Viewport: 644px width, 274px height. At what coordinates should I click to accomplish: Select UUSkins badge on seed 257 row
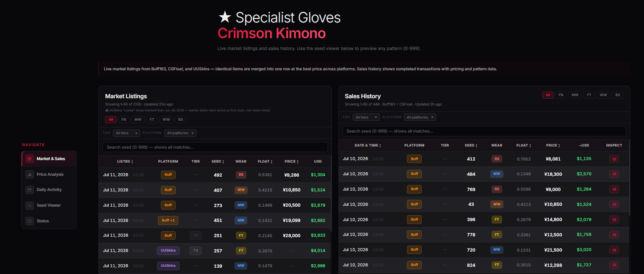pyautogui.click(x=168, y=250)
